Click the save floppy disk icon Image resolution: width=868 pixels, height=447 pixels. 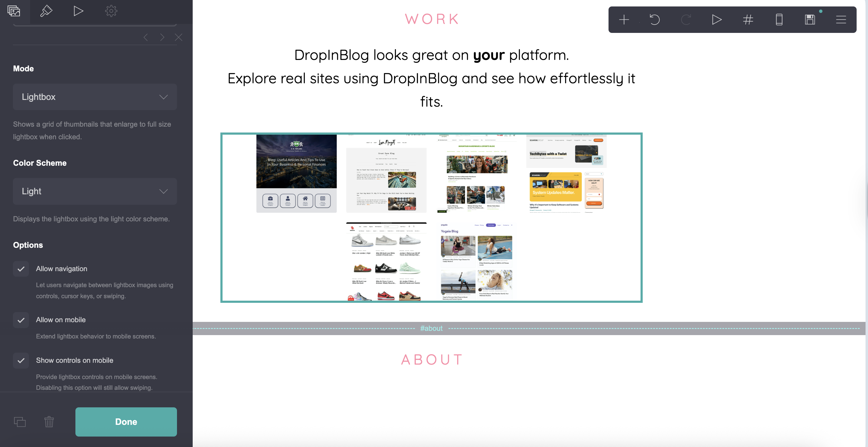tap(810, 20)
